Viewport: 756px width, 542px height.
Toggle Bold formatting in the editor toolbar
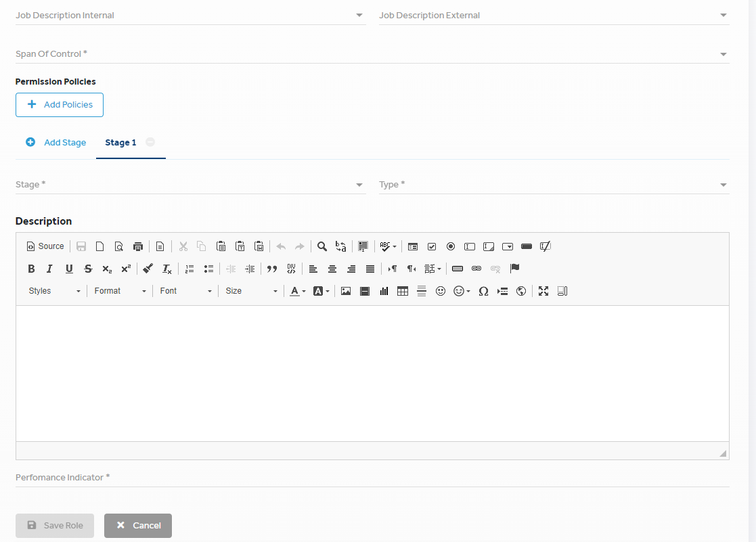point(31,269)
